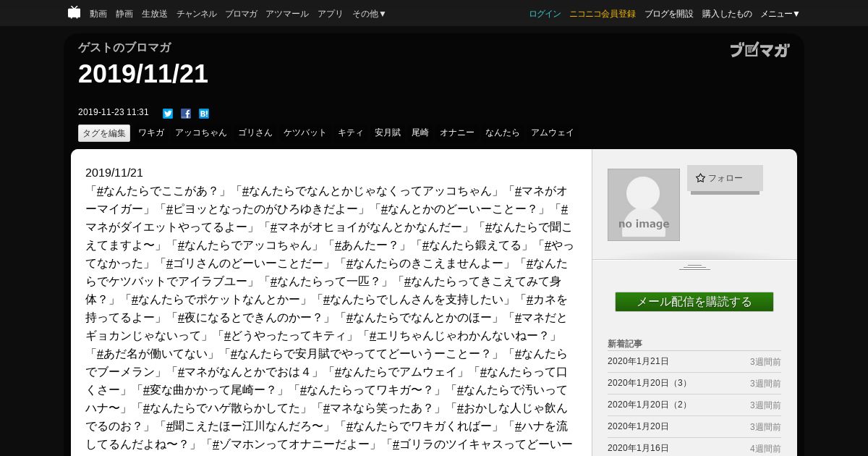Open recent article 2020年1月21日

(x=638, y=362)
